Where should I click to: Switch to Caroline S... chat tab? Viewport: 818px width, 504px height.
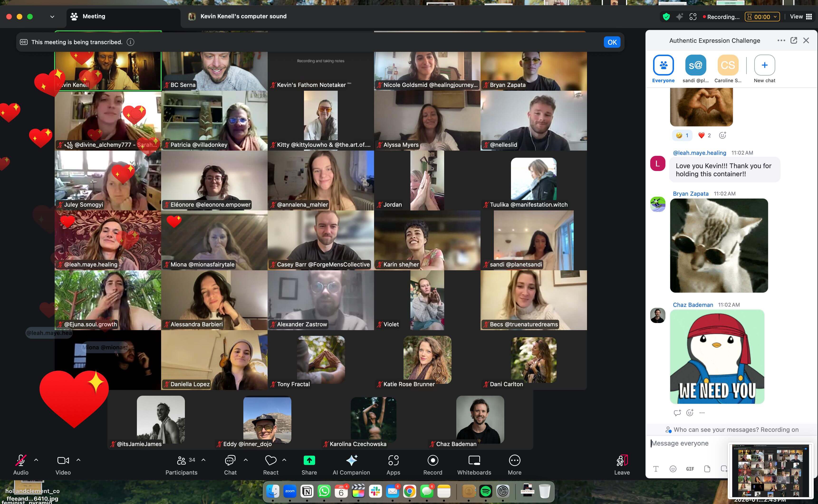[x=728, y=65]
